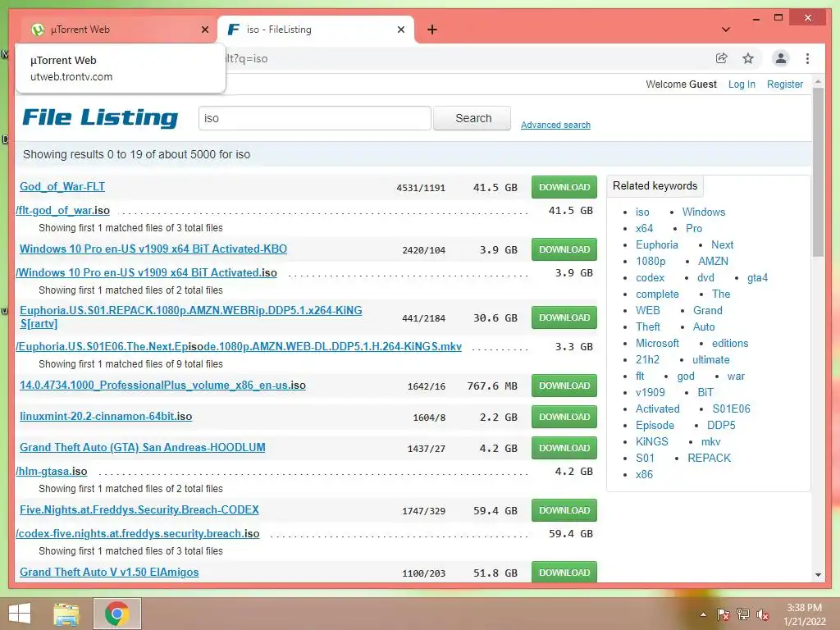The width and height of the screenshot is (840, 630).
Task: Select related keyword AMZN
Action: [x=713, y=262]
